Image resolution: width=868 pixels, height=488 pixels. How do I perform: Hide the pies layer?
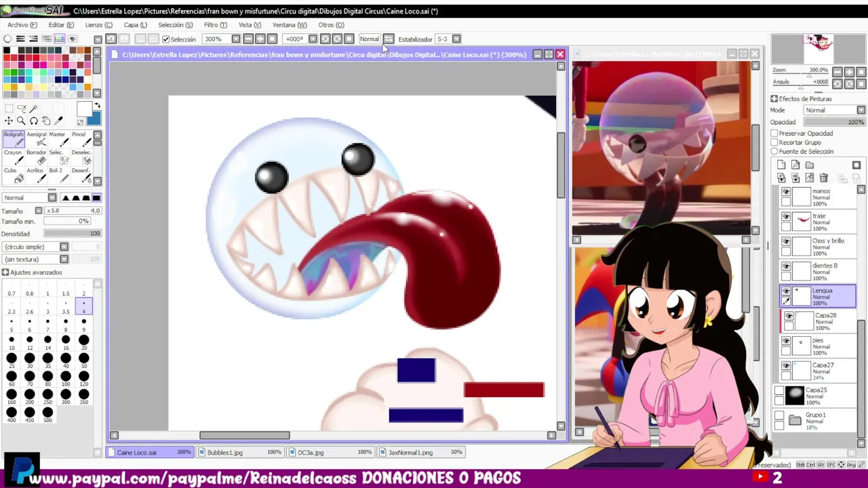click(x=786, y=342)
